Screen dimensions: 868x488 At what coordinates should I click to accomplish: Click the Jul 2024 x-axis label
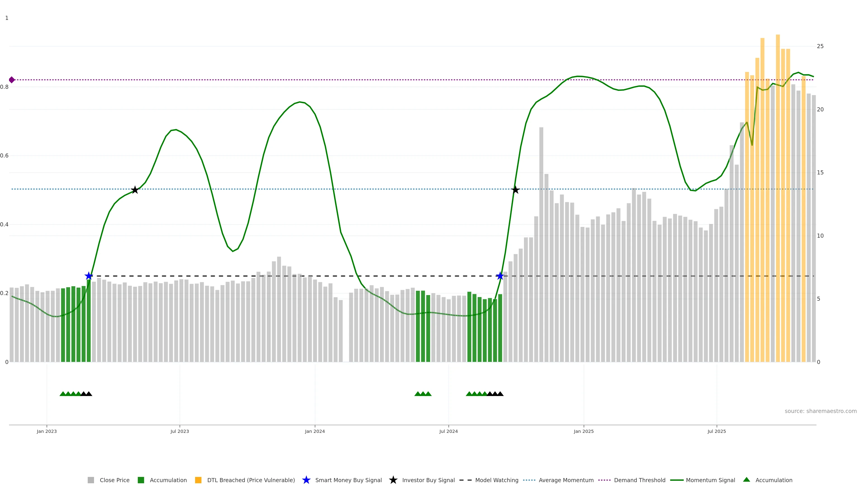(x=448, y=432)
